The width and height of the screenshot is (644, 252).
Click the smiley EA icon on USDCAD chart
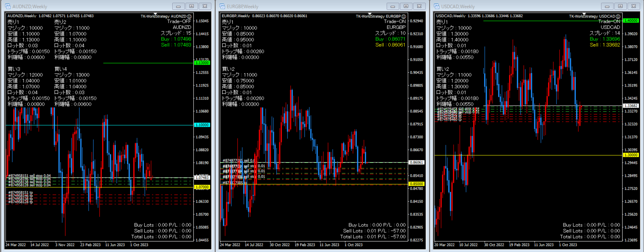(x=618, y=16)
